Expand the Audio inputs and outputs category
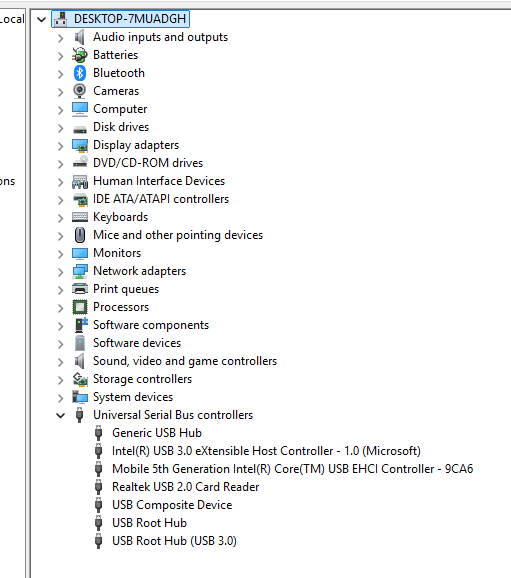Screen dimensions: 511x578 [60, 38]
